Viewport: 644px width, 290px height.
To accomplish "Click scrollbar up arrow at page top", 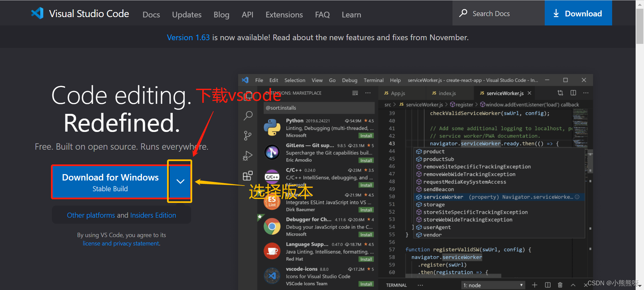I will (640, 4).
